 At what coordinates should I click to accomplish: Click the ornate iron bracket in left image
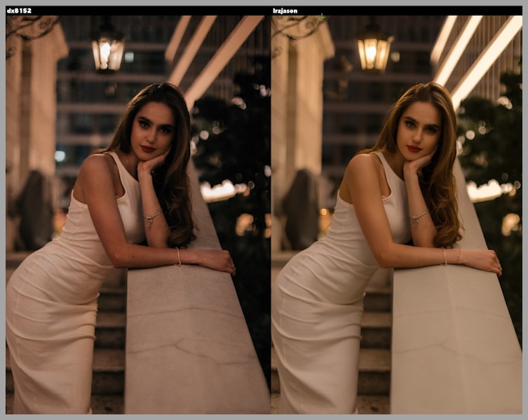tap(32, 28)
